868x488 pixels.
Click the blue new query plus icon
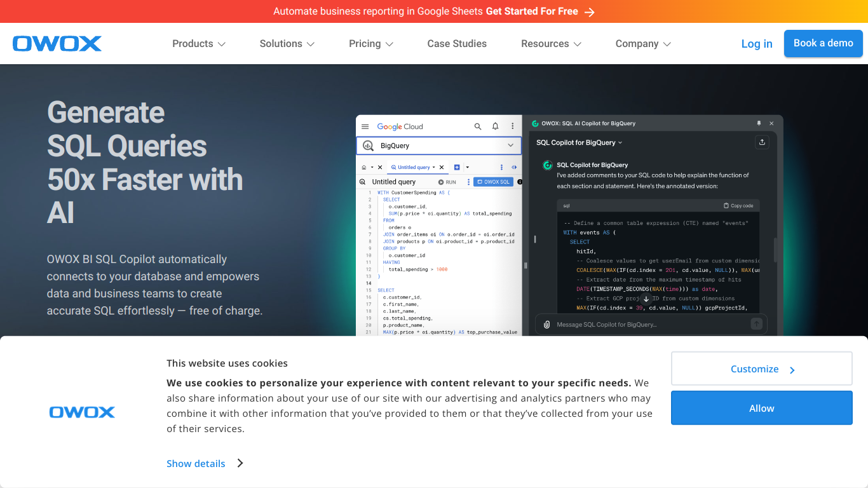[x=457, y=167]
